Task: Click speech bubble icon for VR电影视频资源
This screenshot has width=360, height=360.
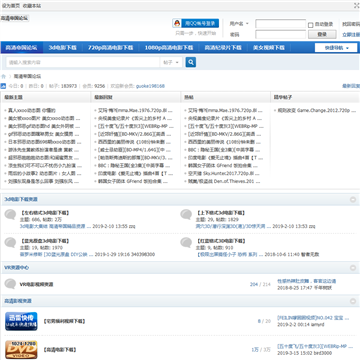Action: [x=10, y=284]
